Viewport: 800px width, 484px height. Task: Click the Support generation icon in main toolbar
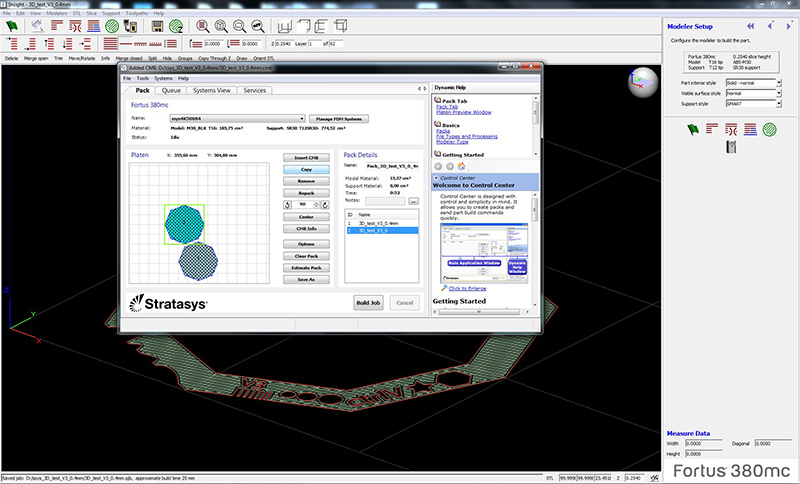click(x=76, y=26)
